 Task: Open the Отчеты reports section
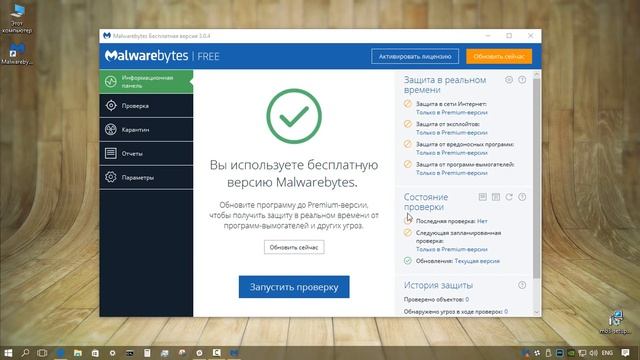[x=146, y=153]
